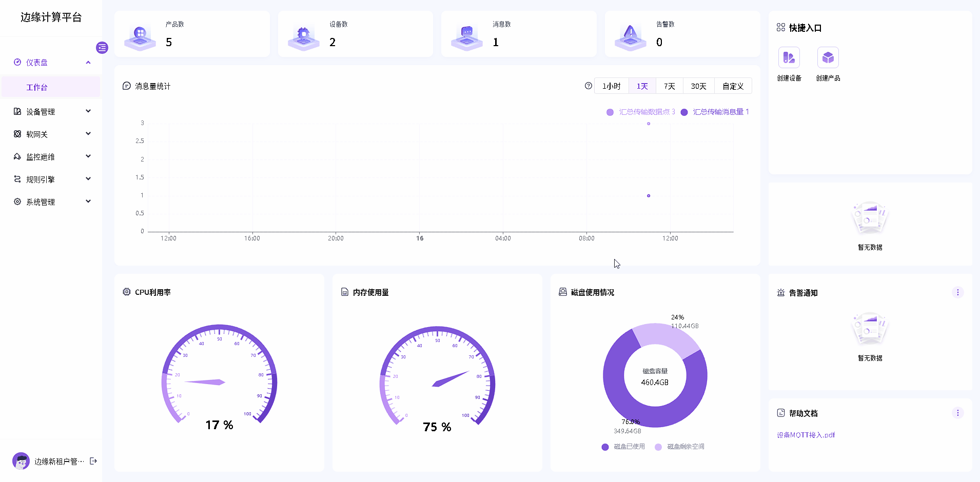Click the user avatar at bottom left
Image resolution: width=980 pixels, height=482 pixels.
21,461
